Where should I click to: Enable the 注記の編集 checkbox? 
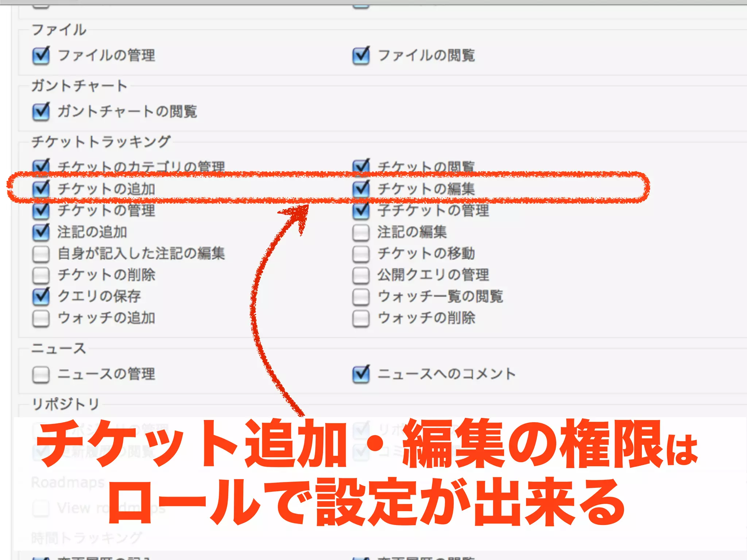361,233
